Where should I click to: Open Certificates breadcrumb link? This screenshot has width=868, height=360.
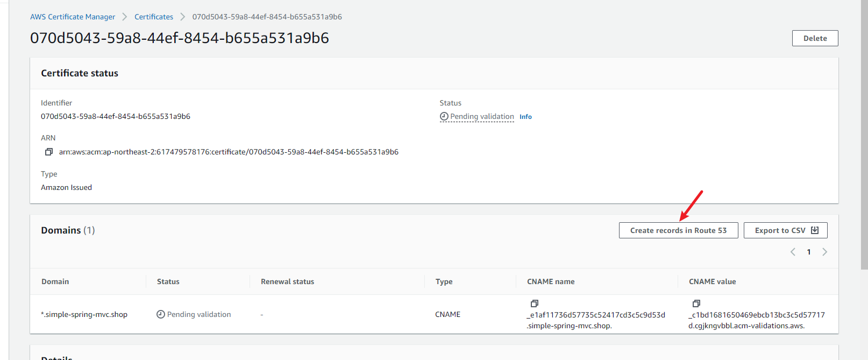pos(154,17)
